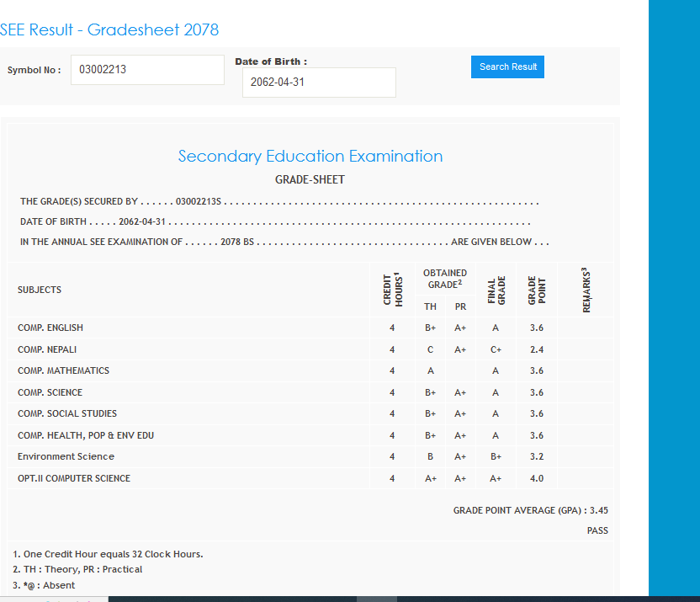
Task: Click the REMARKS column header
Action: [586, 290]
